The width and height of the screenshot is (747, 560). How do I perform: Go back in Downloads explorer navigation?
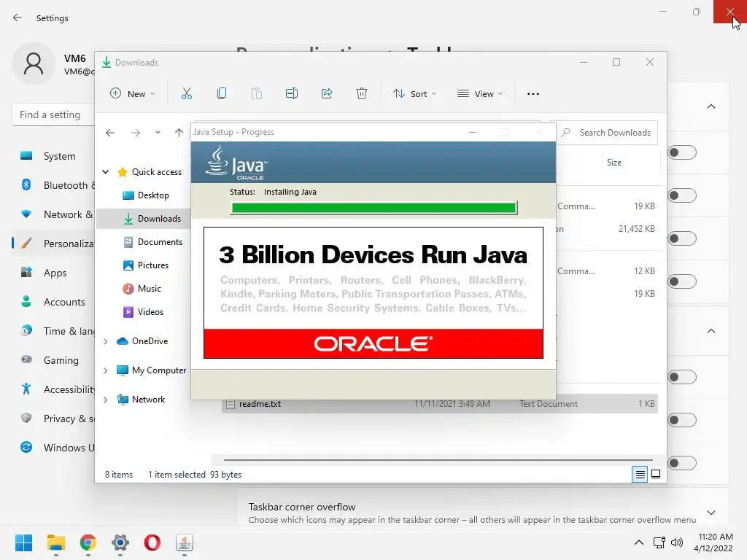click(110, 133)
